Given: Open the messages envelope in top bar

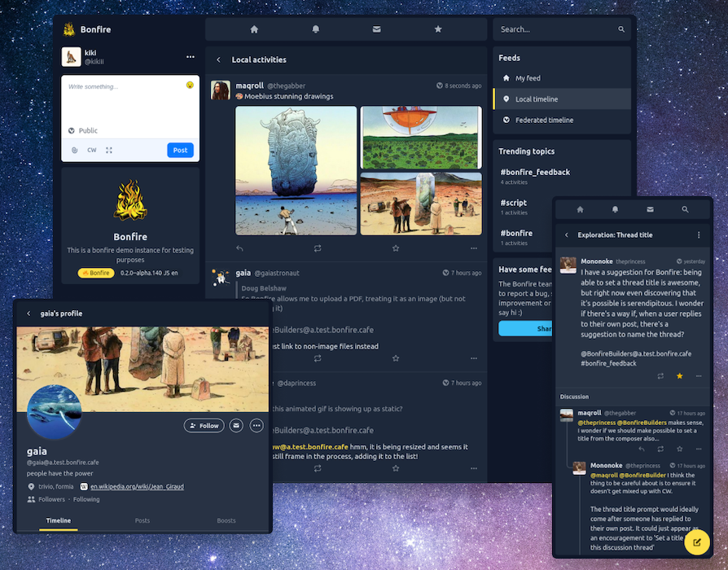Looking at the screenshot, I should tap(376, 29).
